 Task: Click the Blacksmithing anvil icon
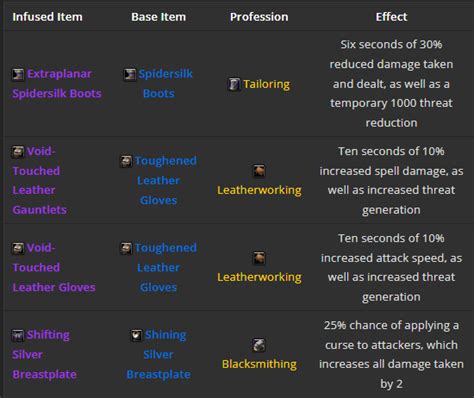259,345
